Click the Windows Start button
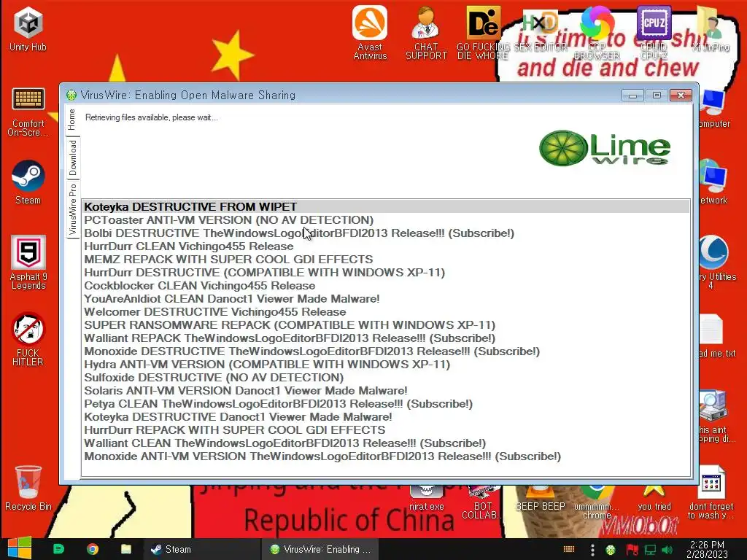 click(x=20, y=548)
